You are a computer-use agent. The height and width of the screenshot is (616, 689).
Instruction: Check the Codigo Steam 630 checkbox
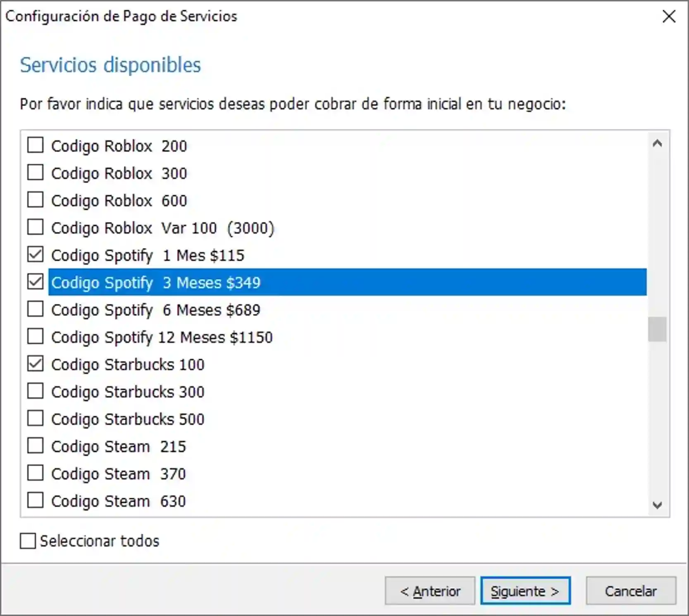(x=35, y=500)
